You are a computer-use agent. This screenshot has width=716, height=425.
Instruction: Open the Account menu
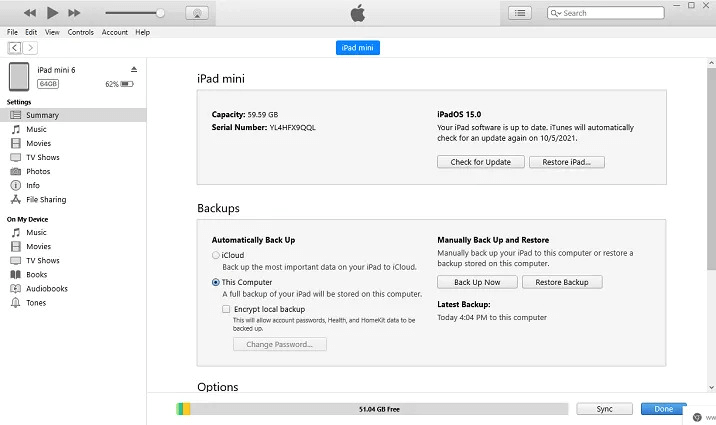click(x=115, y=32)
